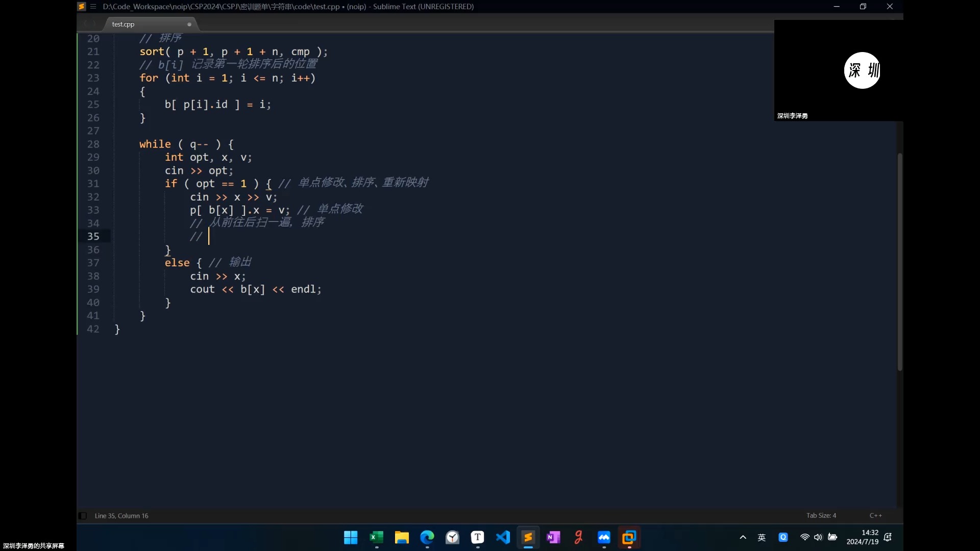This screenshot has width=980, height=551.
Task: Open the notification center bell
Action: tap(888, 537)
